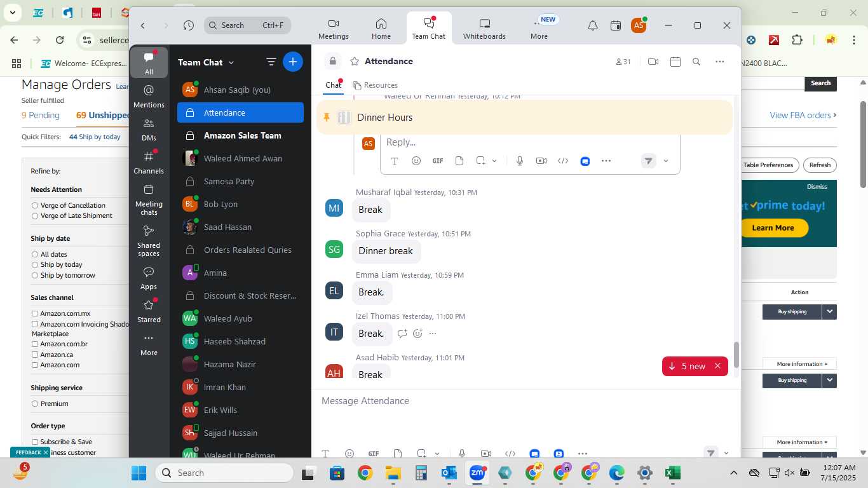Open View FBA orders link
This screenshot has width=868, height=488.
(x=803, y=115)
